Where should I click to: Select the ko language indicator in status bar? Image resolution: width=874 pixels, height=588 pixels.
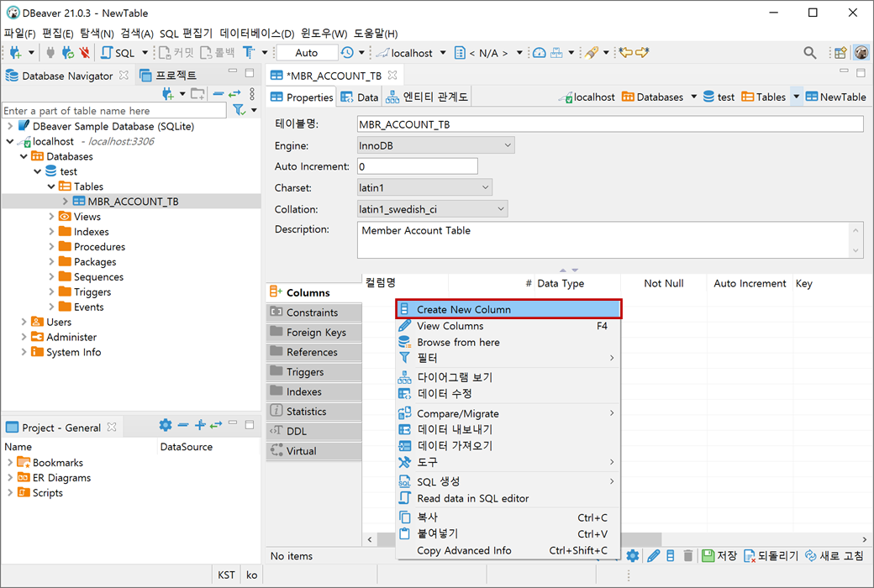251,575
